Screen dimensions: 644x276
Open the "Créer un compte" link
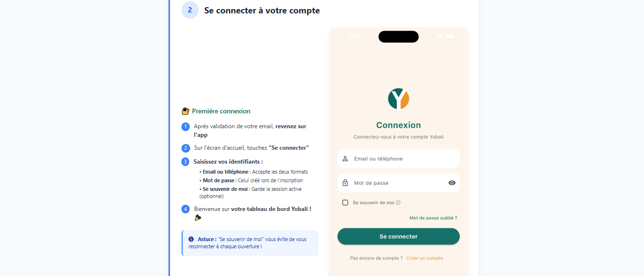425,258
